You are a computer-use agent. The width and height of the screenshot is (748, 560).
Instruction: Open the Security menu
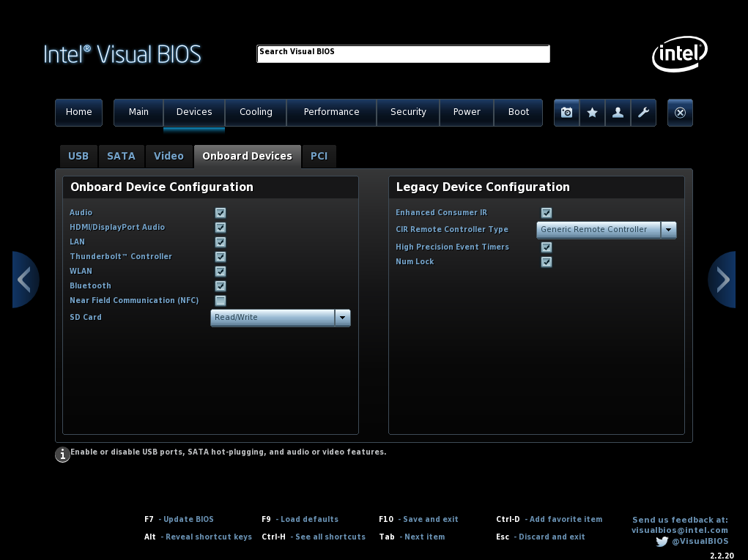click(408, 113)
